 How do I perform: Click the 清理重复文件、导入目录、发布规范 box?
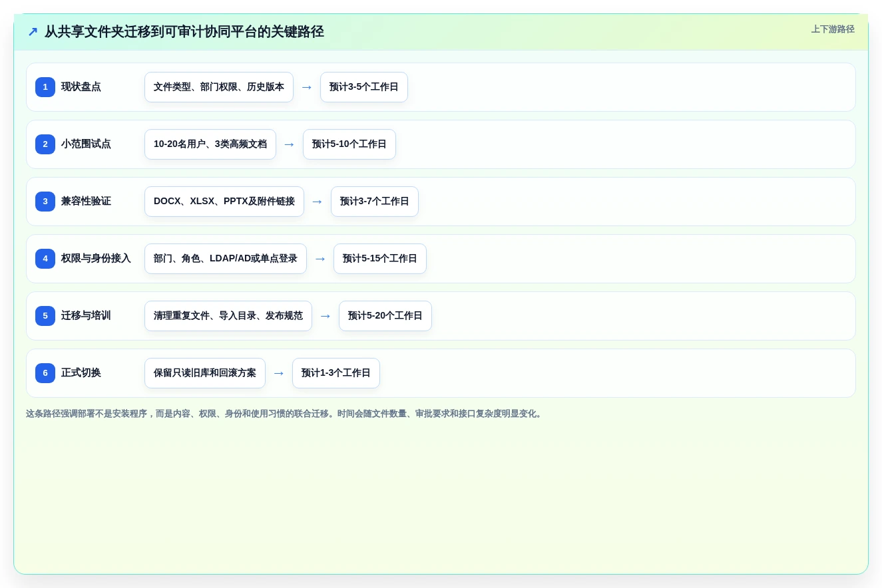[x=228, y=316]
